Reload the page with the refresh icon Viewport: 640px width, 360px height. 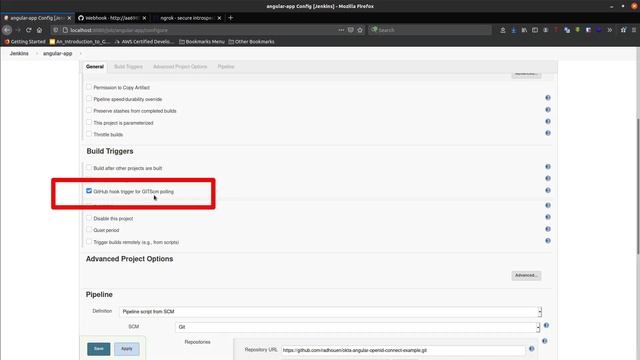click(29, 30)
